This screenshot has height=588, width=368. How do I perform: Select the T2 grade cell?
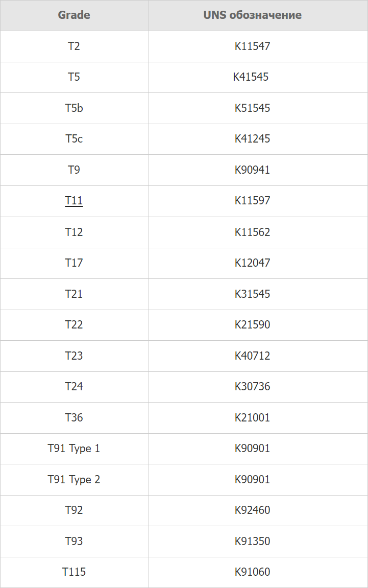(74, 46)
